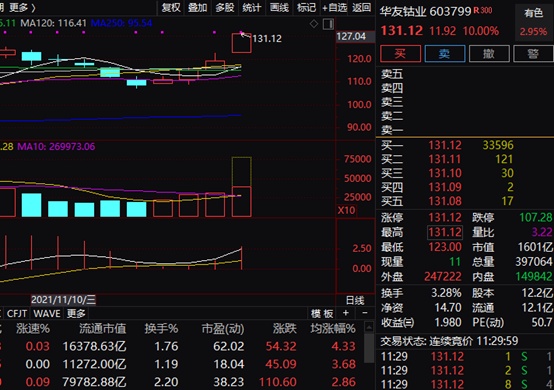Expand the top 更多 options menu

[x=22, y=7]
